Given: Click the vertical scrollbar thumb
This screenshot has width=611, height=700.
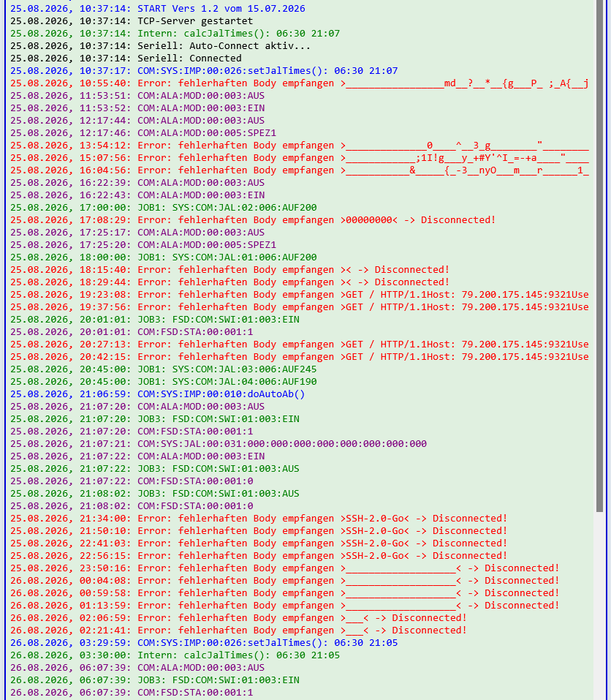Looking at the screenshot, I should [x=599, y=256].
